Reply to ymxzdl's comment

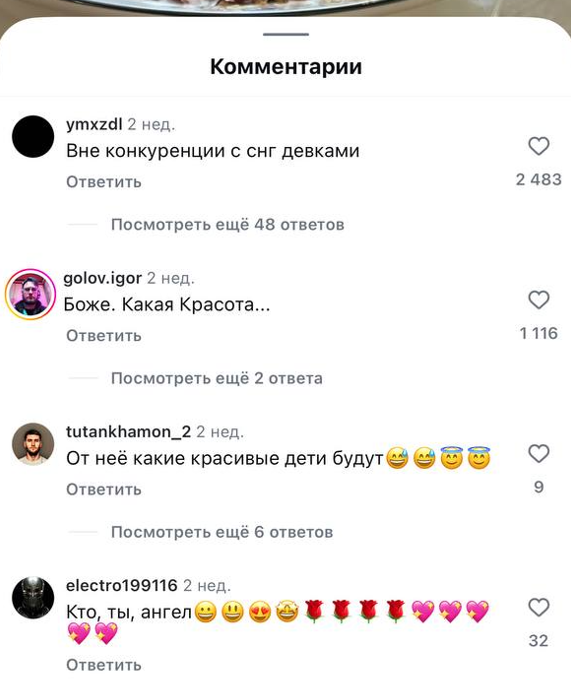104,182
